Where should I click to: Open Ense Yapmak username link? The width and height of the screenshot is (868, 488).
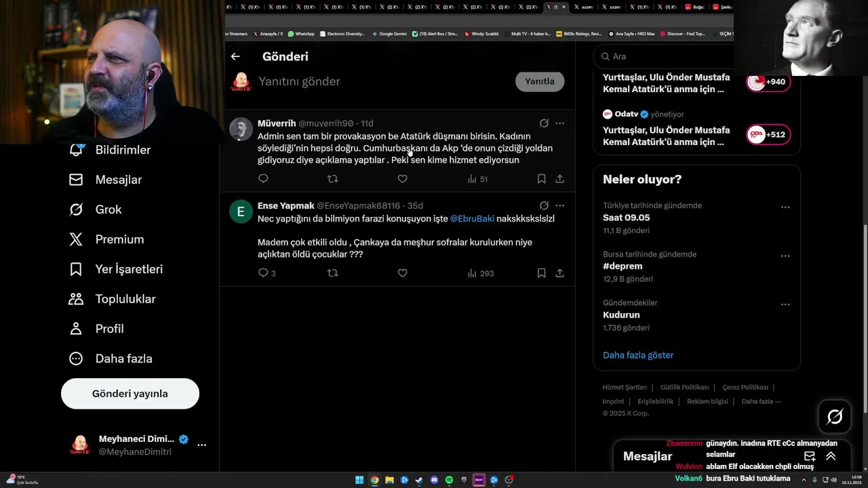coord(286,205)
